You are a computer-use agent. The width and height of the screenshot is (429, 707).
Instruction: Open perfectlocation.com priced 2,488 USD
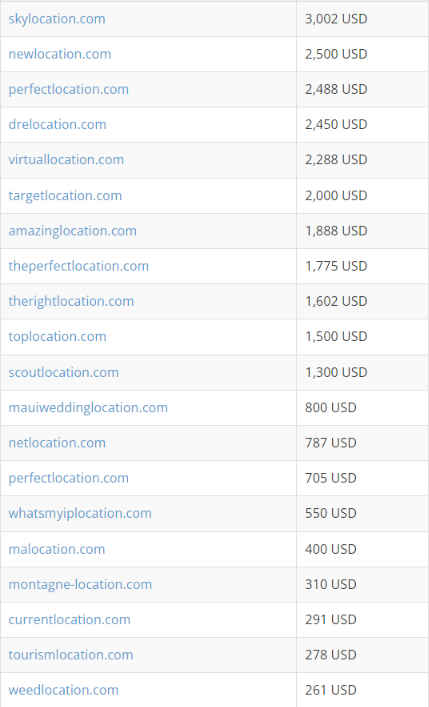pos(69,90)
